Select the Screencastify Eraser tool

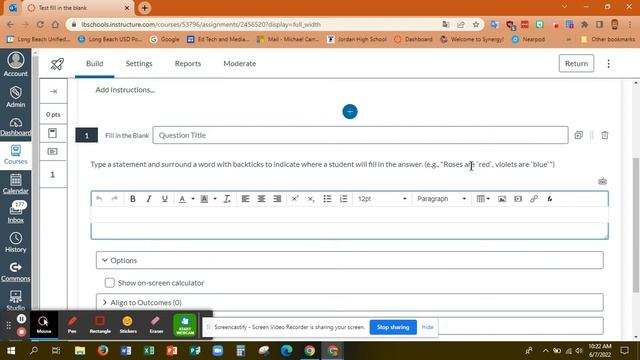coord(156,324)
